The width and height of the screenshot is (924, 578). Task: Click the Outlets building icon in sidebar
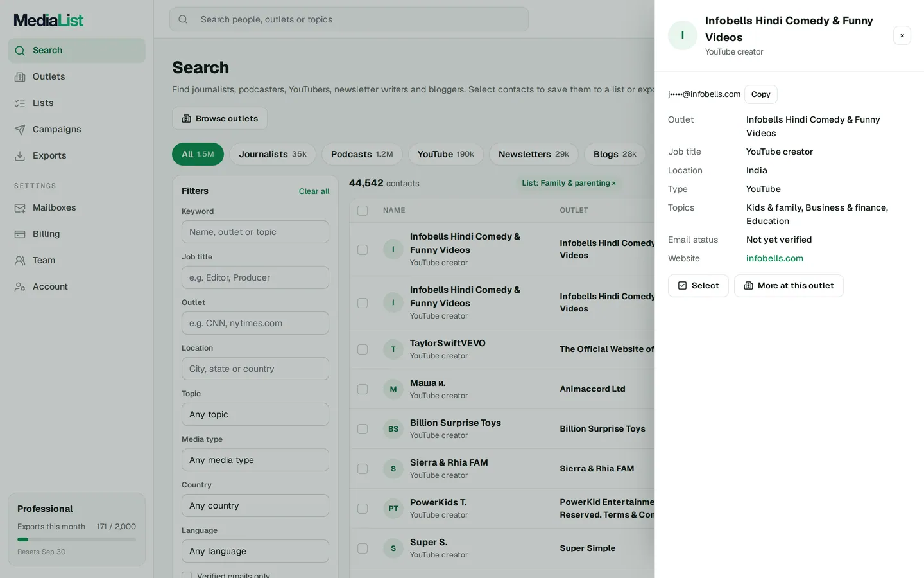pos(20,77)
